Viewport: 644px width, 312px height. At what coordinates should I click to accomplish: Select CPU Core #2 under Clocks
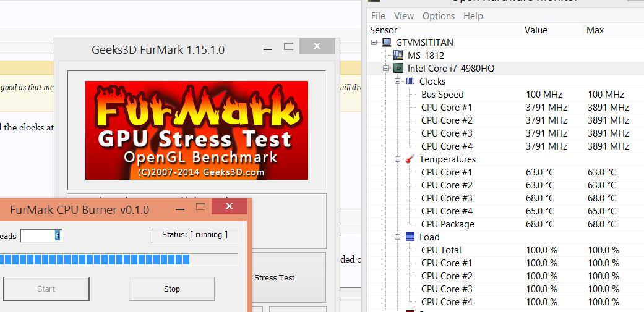(505, 120)
